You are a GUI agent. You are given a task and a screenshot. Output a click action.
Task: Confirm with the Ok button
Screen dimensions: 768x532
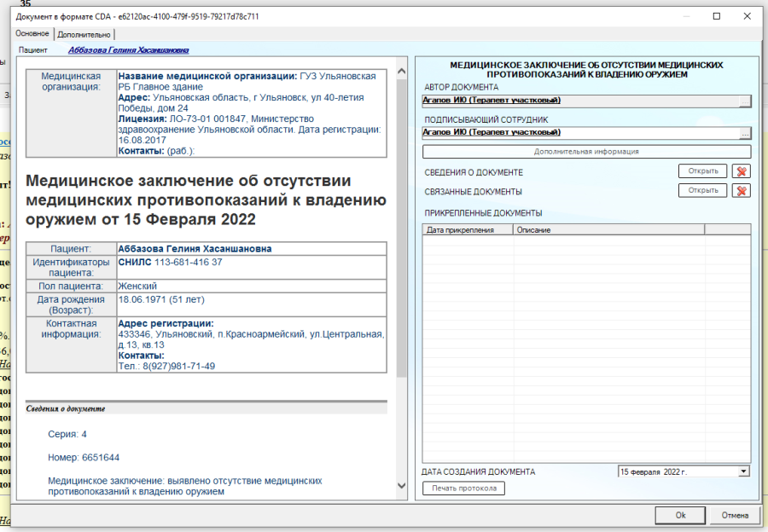point(680,515)
